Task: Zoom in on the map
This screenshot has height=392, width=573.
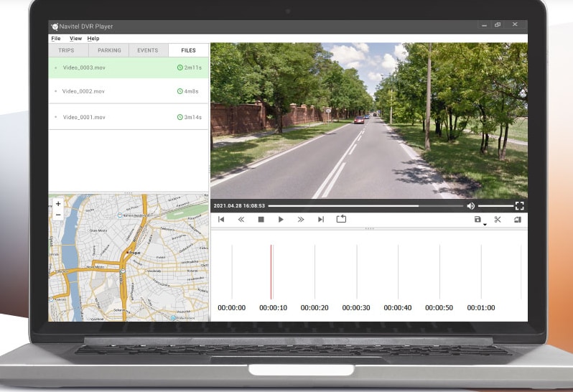Action: (58, 204)
